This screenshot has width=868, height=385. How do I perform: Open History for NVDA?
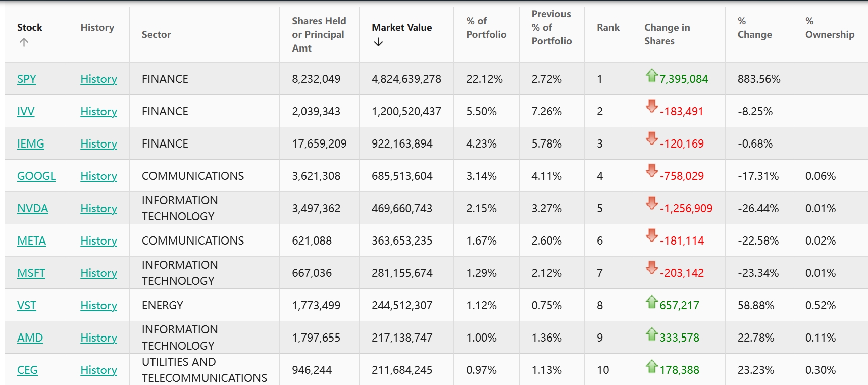[x=98, y=209]
